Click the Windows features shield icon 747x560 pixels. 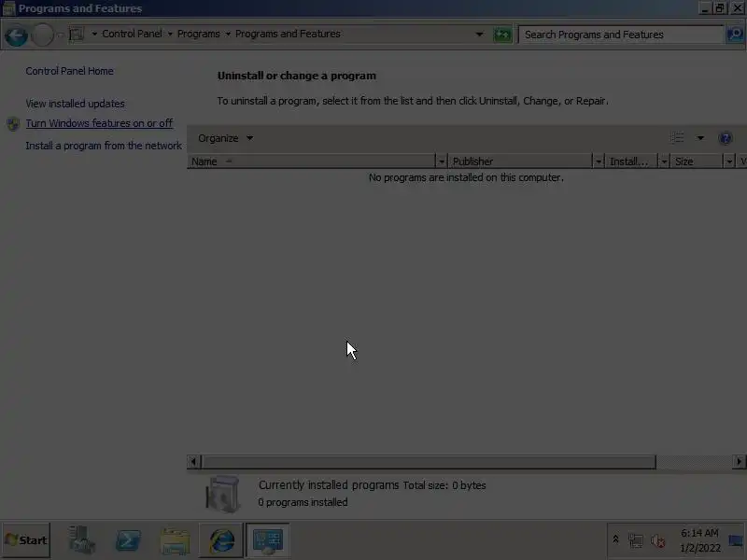(13, 124)
